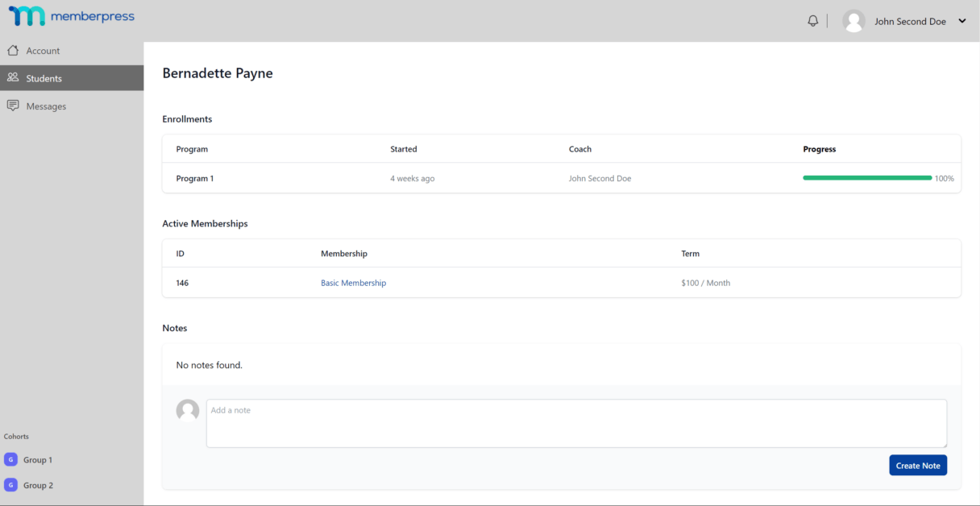The image size is (980, 506).
Task: Click the Messages chat icon
Action: (13, 106)
